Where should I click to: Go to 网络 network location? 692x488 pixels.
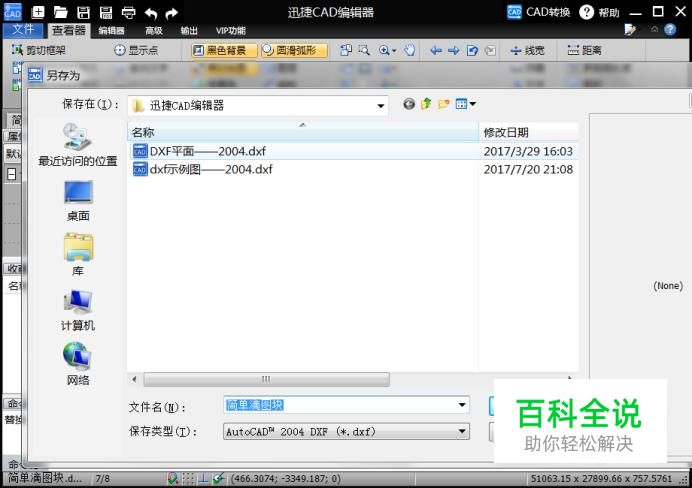(78, 364)
